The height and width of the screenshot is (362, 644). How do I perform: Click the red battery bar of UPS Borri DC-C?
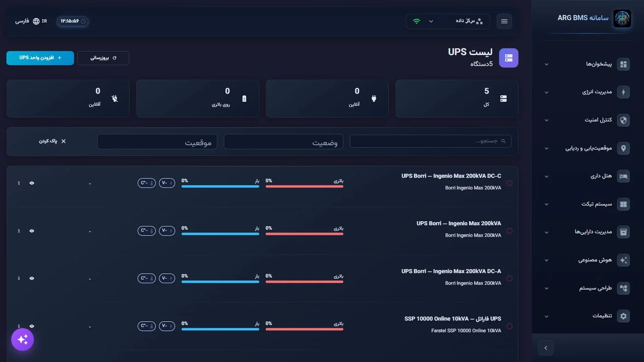coord(305,187)
